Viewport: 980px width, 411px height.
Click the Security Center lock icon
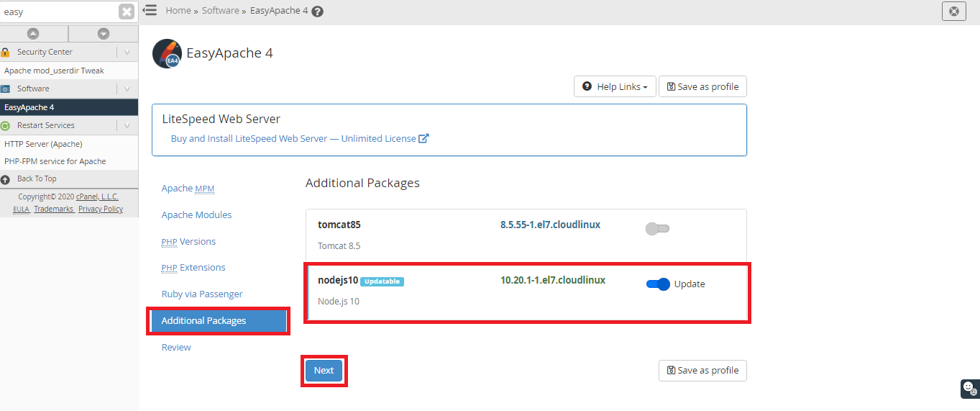pyautogui.click(x=6, y=52)
